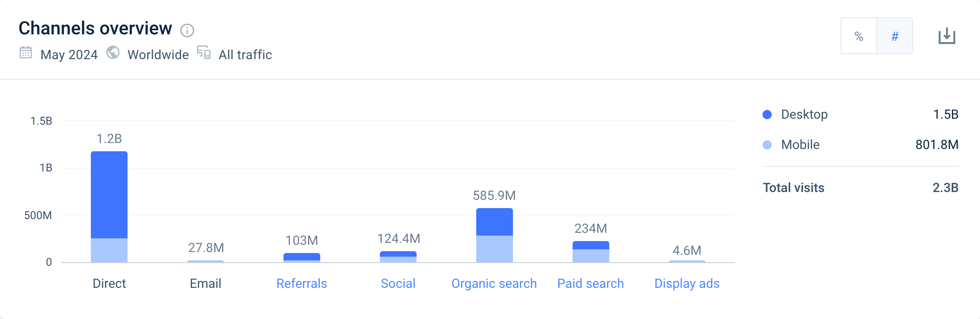Open the Paid search channel link
The height and width of the screenshot is (319, 980).
click(590, 283)
